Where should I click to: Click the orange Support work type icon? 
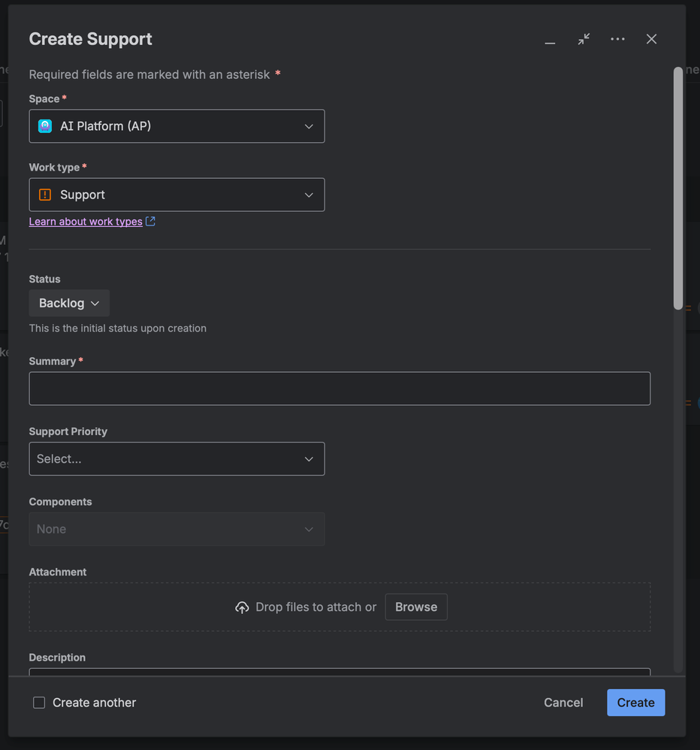point(45,195)
